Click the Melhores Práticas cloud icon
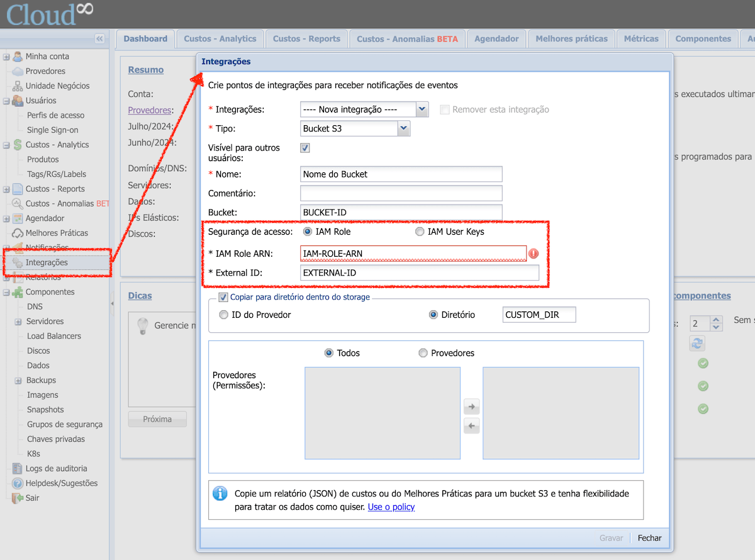The width and height of the screenshot is (755, 560). pos(18,233)
